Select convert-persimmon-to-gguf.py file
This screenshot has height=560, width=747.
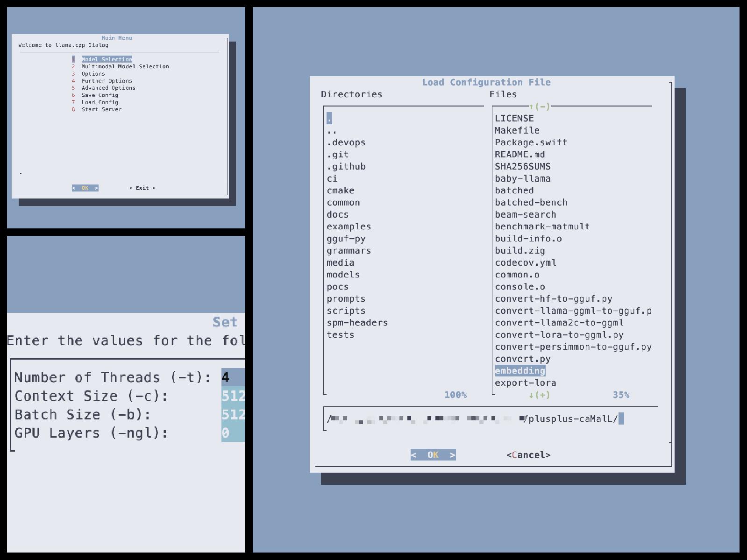coord(573,347)
